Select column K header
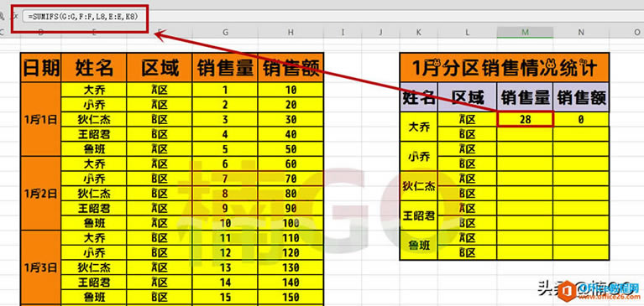This screenshot has height=306, width=644. coord(418,32)
